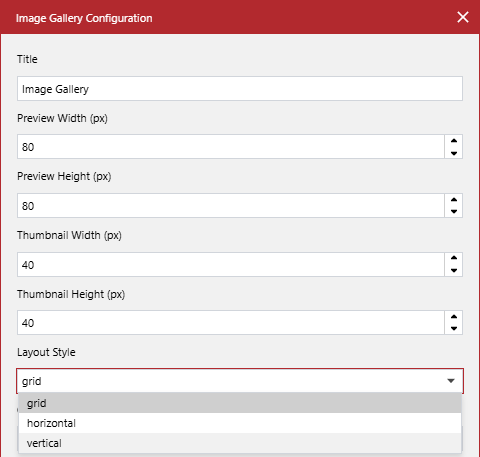This screenshot has width=480, height=457.
Task: Focus the Preview Height value field
Action: pyautogui.click(x=231, y=205)
